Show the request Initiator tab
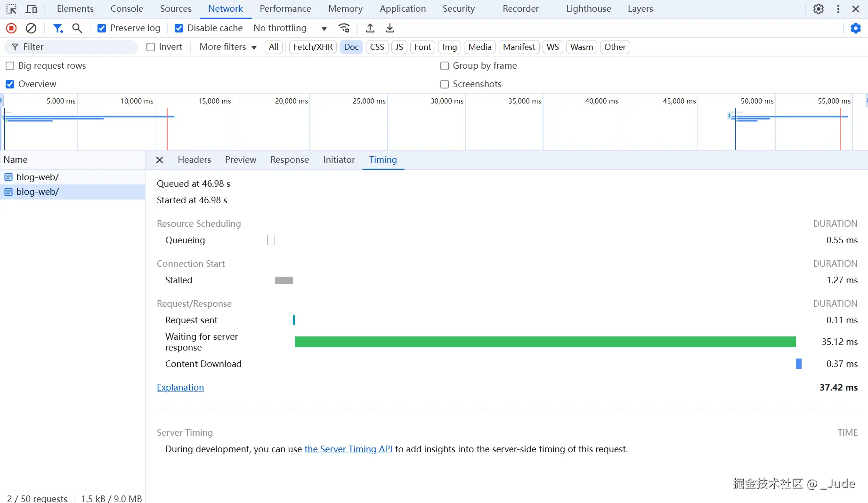The width and height of the screenshot is (868, 503). coord(339,160)
